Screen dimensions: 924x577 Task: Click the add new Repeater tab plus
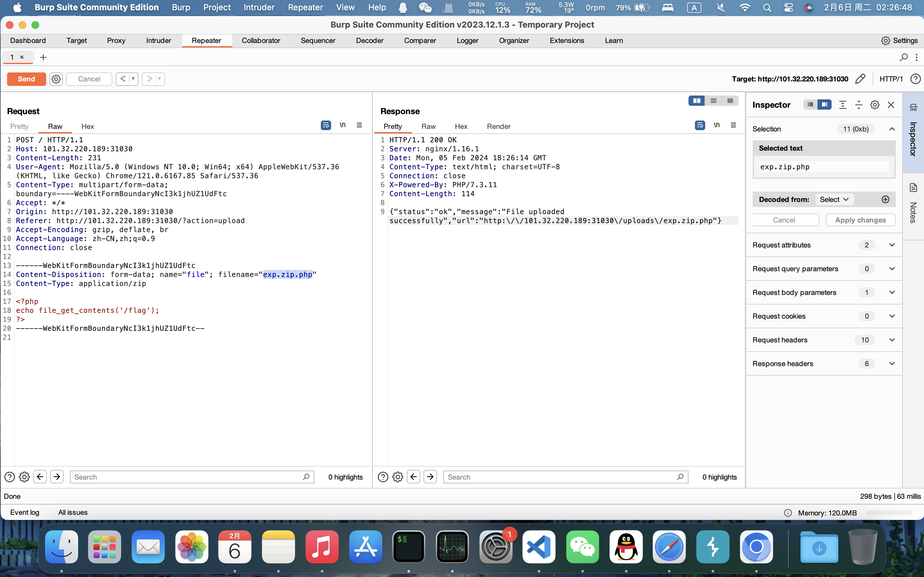(43, 57)
